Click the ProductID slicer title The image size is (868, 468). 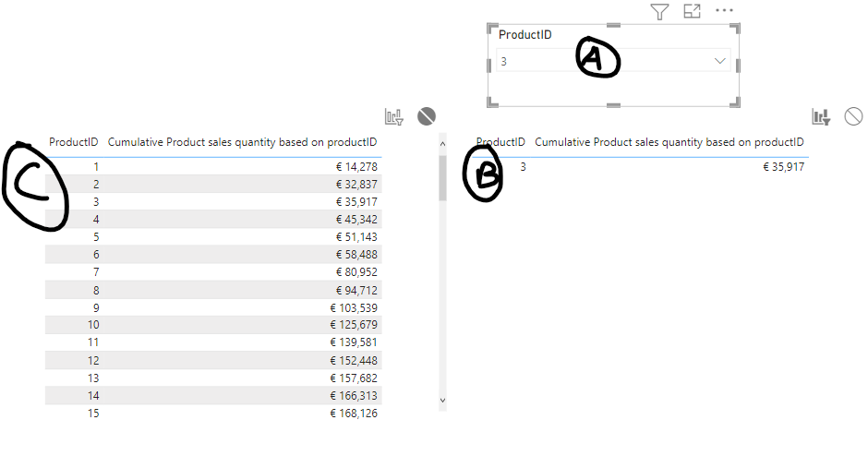coord(524,35)
